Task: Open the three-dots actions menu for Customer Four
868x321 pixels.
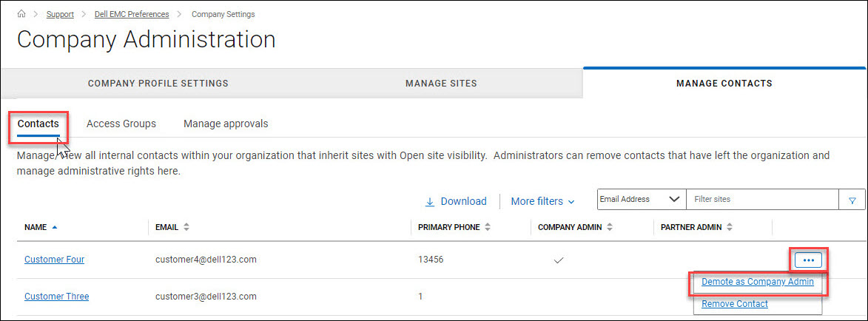Action: click(x=807, y=260)
